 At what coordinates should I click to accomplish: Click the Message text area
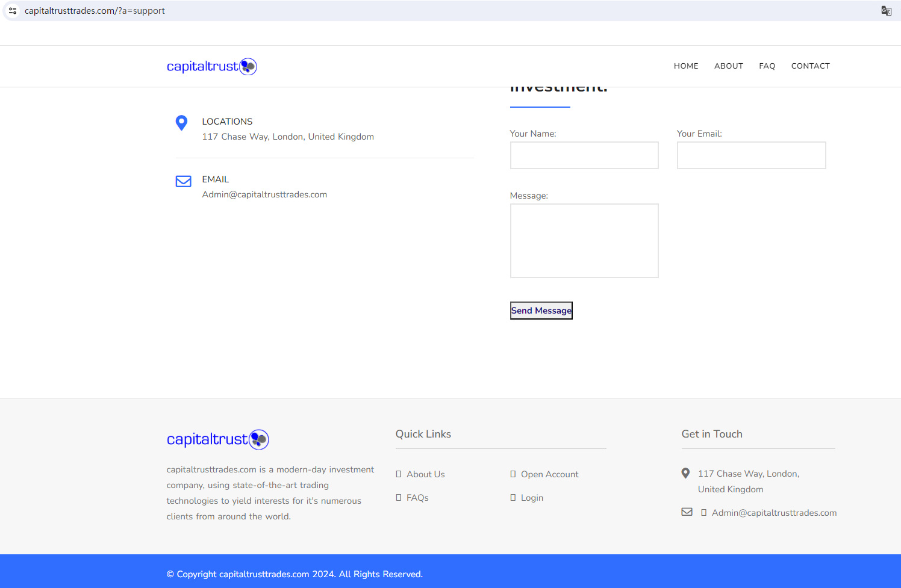[584, 241]
